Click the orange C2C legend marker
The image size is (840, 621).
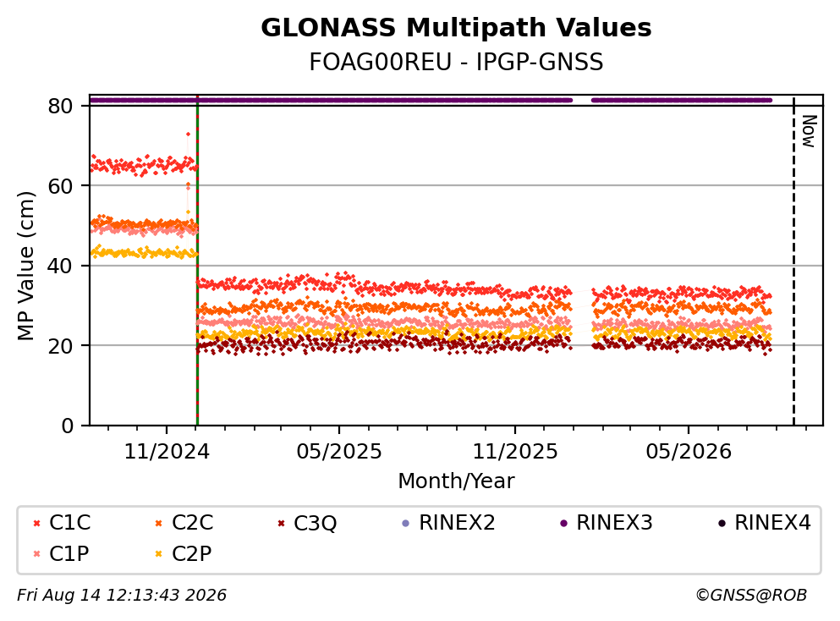158,523
